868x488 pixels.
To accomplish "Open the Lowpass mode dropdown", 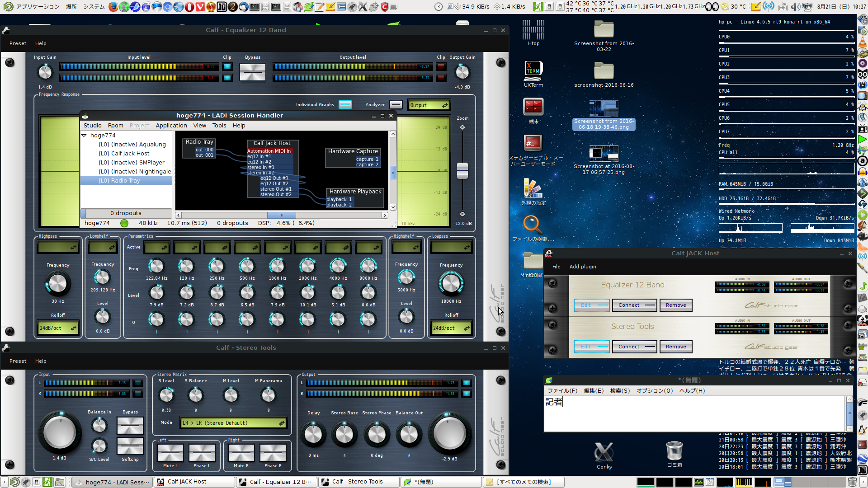I will pyautogui.click(x=451, y=247).
